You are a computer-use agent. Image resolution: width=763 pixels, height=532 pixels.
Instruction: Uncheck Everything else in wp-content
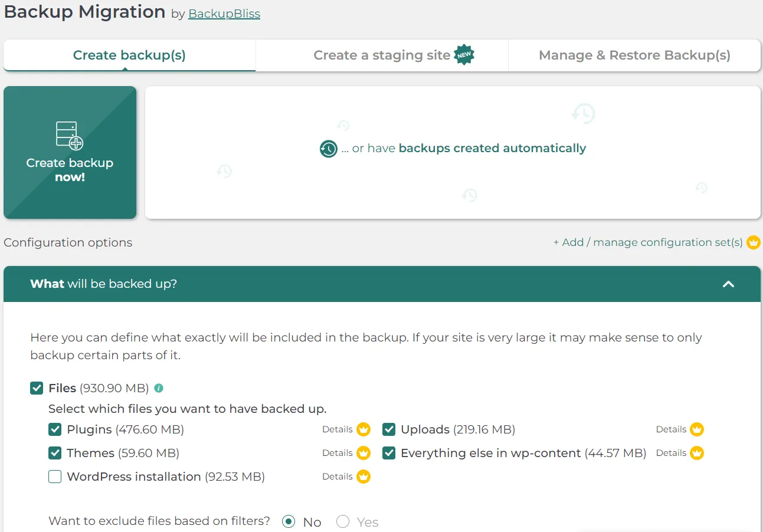389,453
